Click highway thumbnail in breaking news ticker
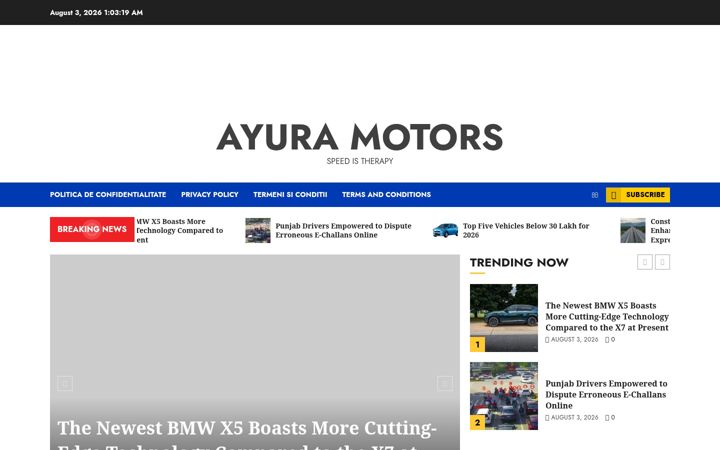This screenshot has width=720, height=450. click(633, 231)
